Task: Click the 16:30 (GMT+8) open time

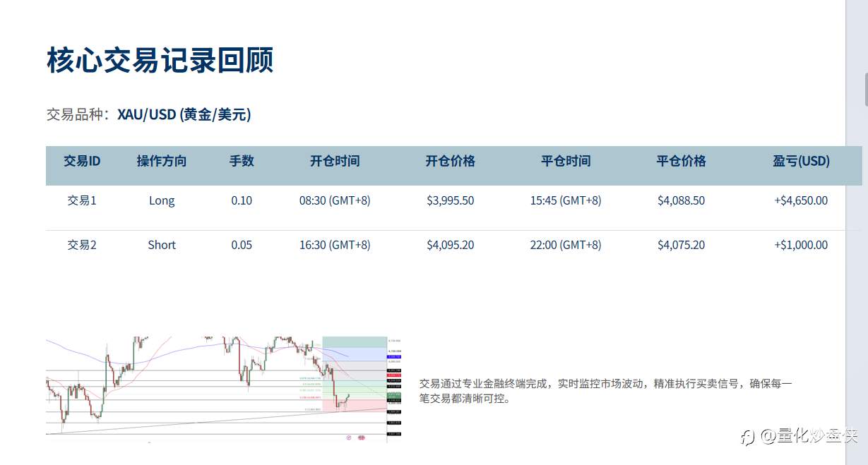Action: point(335,245)
